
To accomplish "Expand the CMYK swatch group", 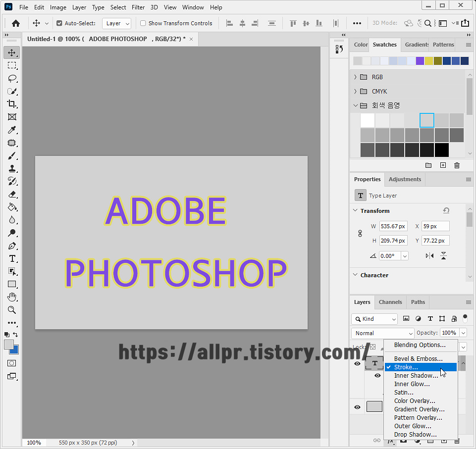I will tap(355, 91).
